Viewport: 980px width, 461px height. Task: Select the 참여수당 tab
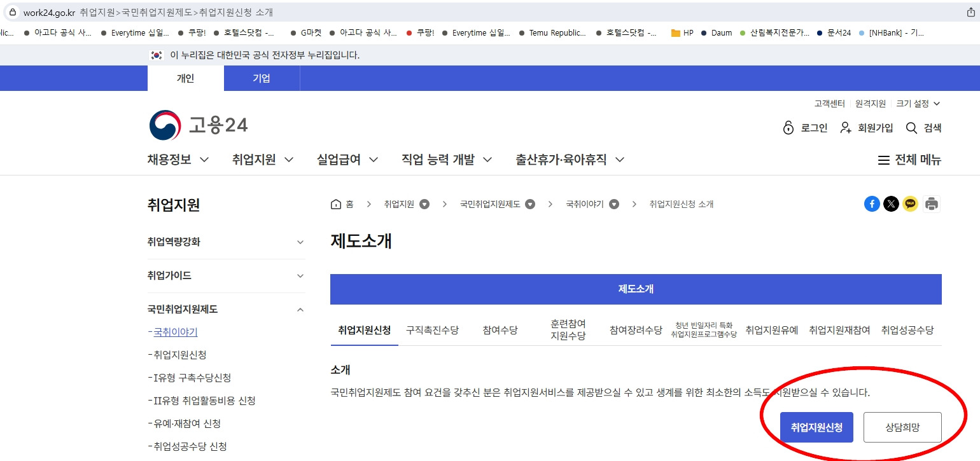[500, 330]
